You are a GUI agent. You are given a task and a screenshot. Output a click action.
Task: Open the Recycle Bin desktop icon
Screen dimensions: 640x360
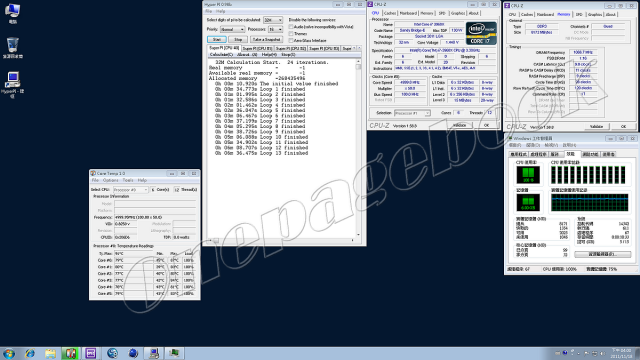click(x=13, y=47)
